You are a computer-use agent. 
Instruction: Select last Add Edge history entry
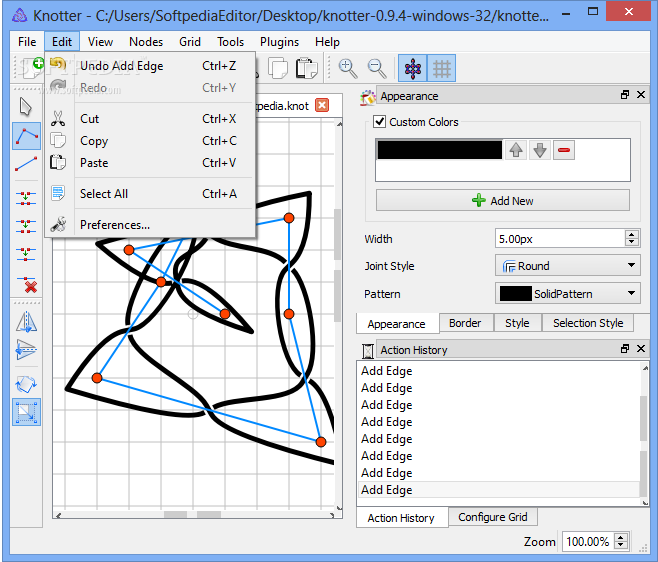pos(499,489)
